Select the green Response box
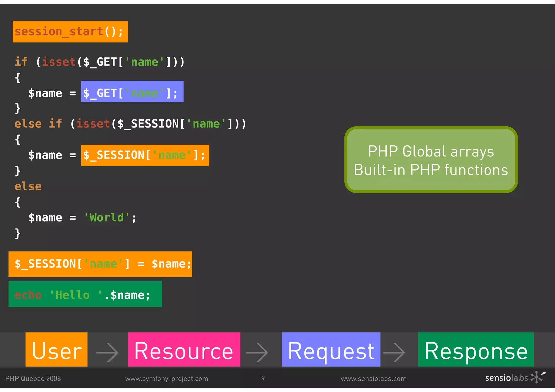 coord(476,350)
